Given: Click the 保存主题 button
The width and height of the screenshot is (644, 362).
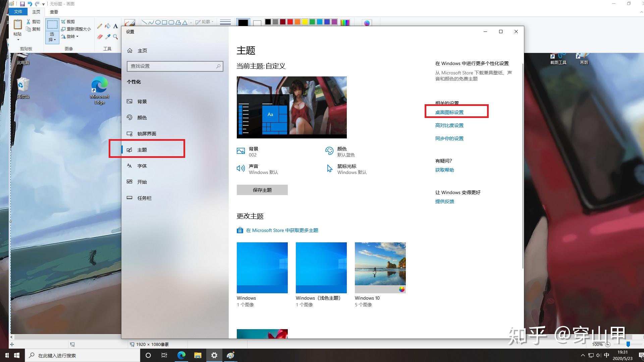Looking at the screenshot, I should [262, 190].
